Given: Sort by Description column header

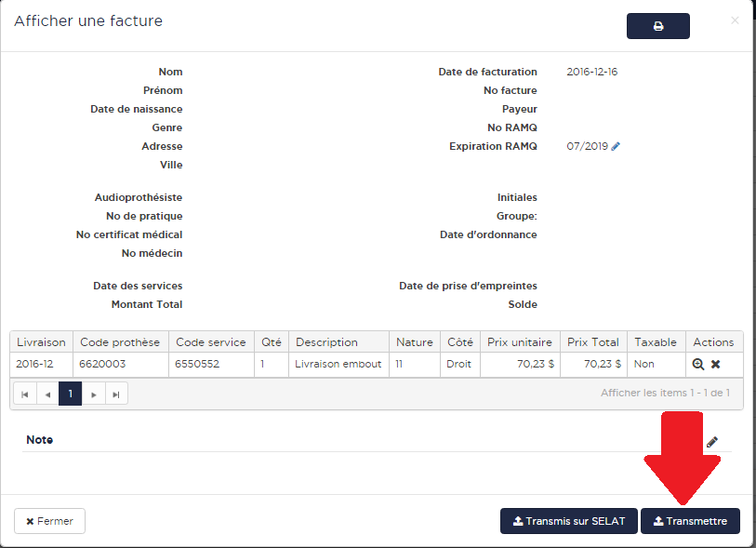Looking at the screenshot, I should point(326,342).
